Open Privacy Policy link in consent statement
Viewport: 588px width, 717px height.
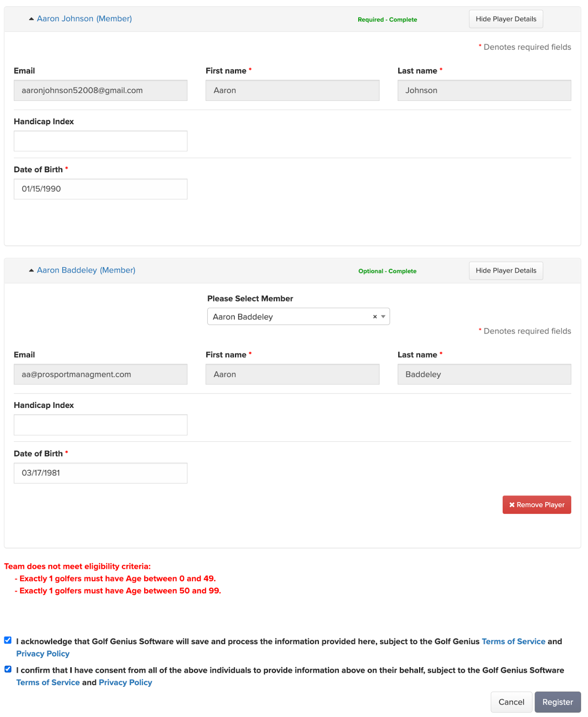125,682
